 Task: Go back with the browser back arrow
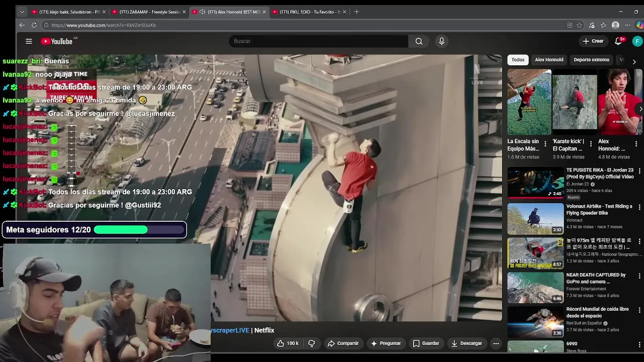pos(22,25)
